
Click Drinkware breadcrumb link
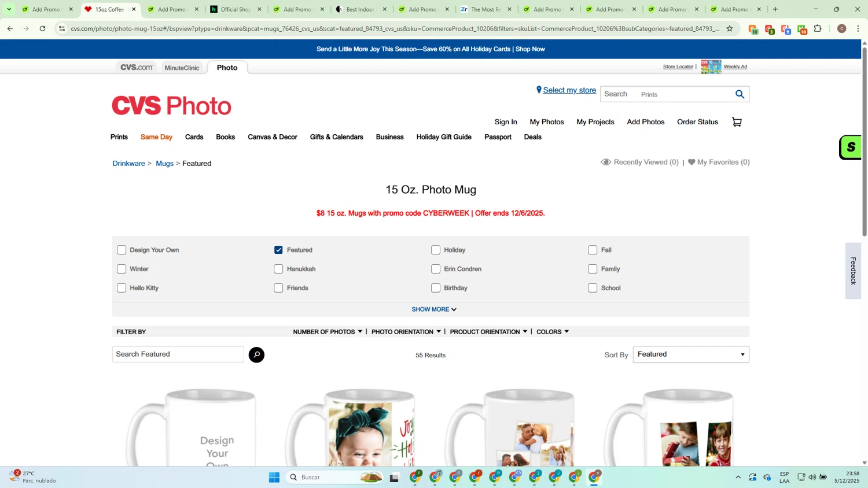tap(129, 164)
